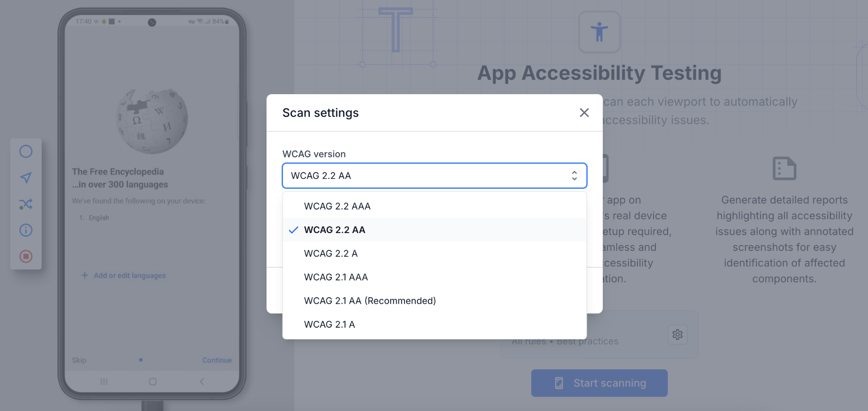Collapse the WCAG version dropdown
Screen dimensions: 868x411
pos(434,176)
